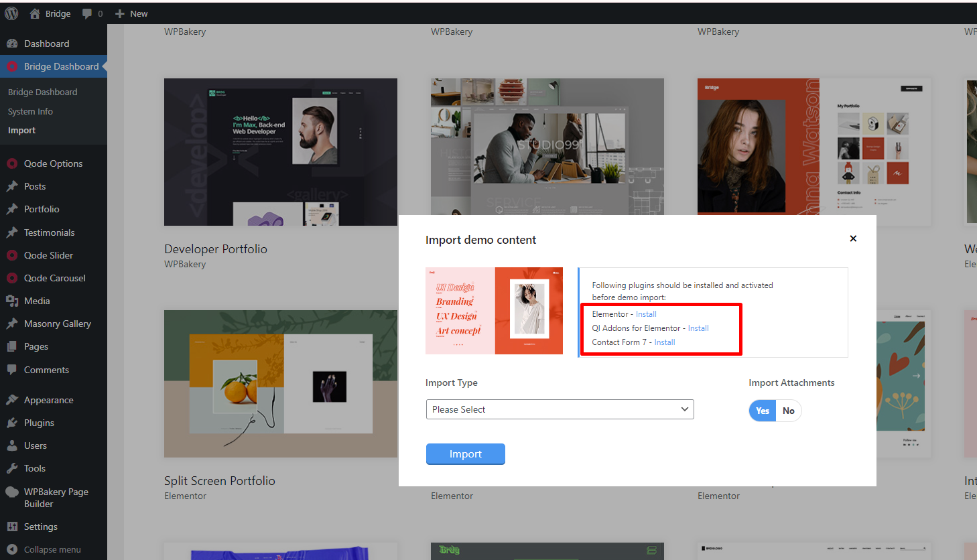This screenshot has height=560, width=977.
Task: Click the Developer Portfolio title
Action: pos(216,249)
